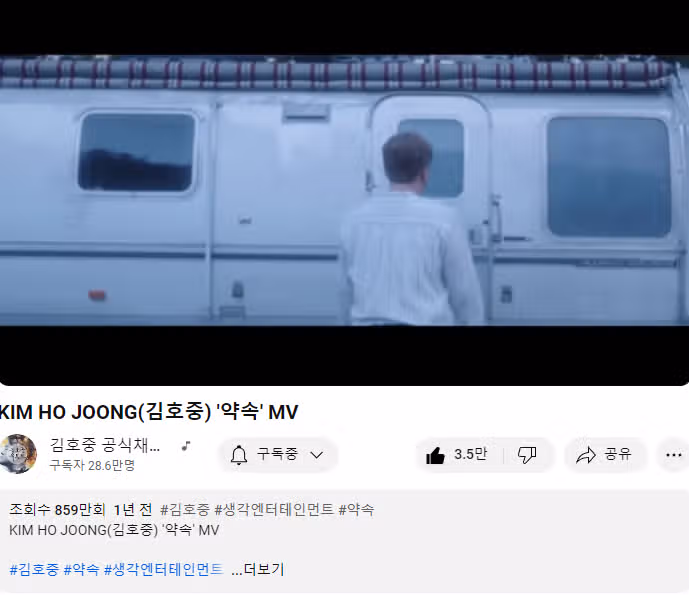Click the 3.5만 like count
This screenshot has width=689, height=595.
click(470, 454)
